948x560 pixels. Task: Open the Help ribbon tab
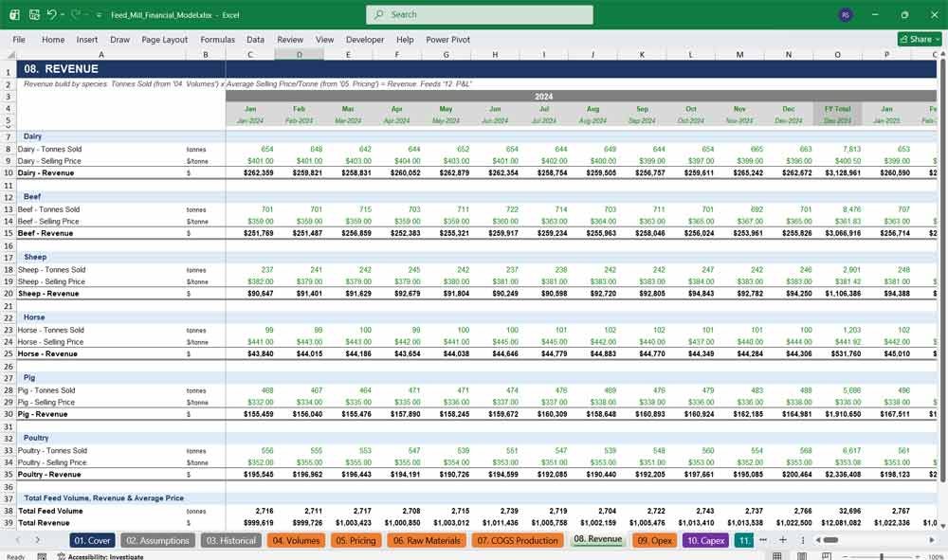click(405, 39)
